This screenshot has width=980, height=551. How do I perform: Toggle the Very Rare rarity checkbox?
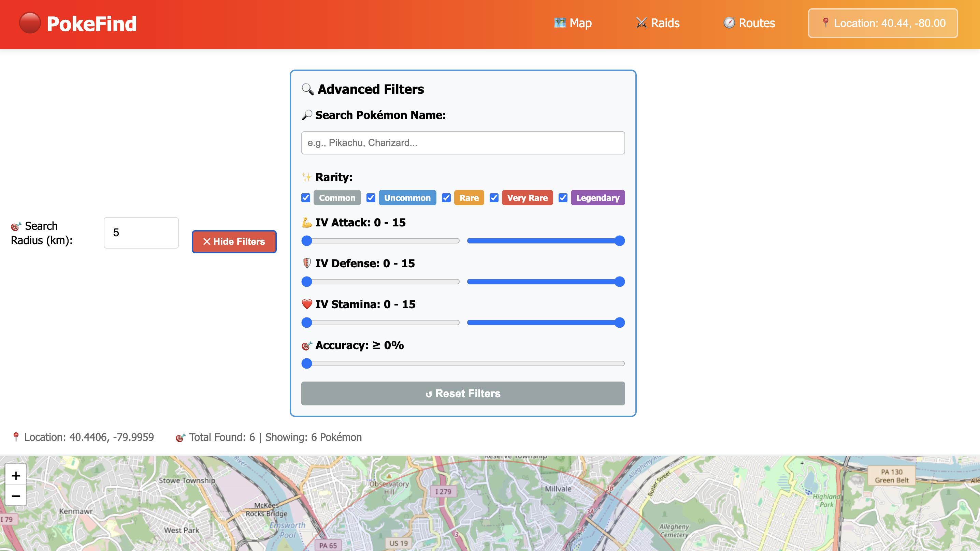coord(494,198)
